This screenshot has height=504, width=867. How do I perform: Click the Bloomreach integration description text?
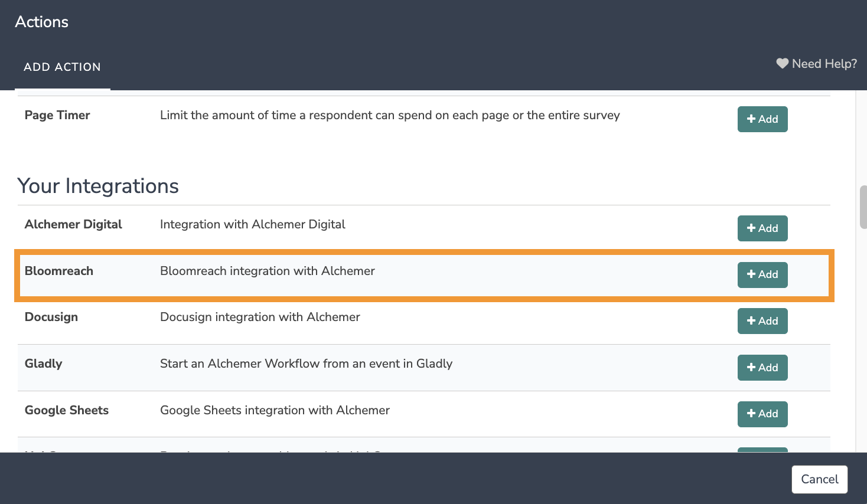coord(267,271)
